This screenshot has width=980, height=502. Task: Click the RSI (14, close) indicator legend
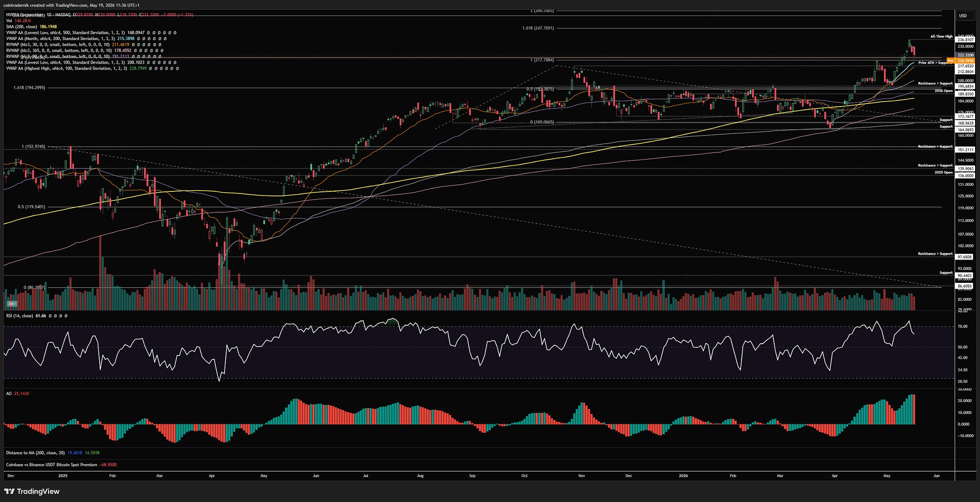[x=37, y=316]
